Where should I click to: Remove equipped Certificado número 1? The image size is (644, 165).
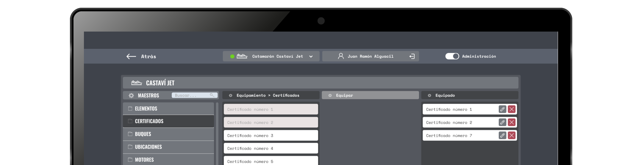point(512,109)
